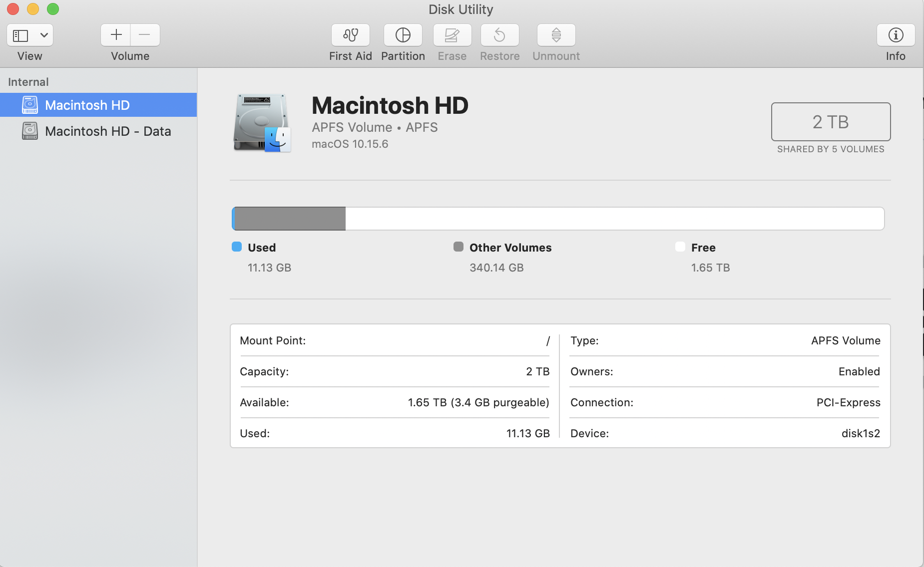Click the '340.14 GB' other volumes value
924x567 pixels.
point(496,268)
